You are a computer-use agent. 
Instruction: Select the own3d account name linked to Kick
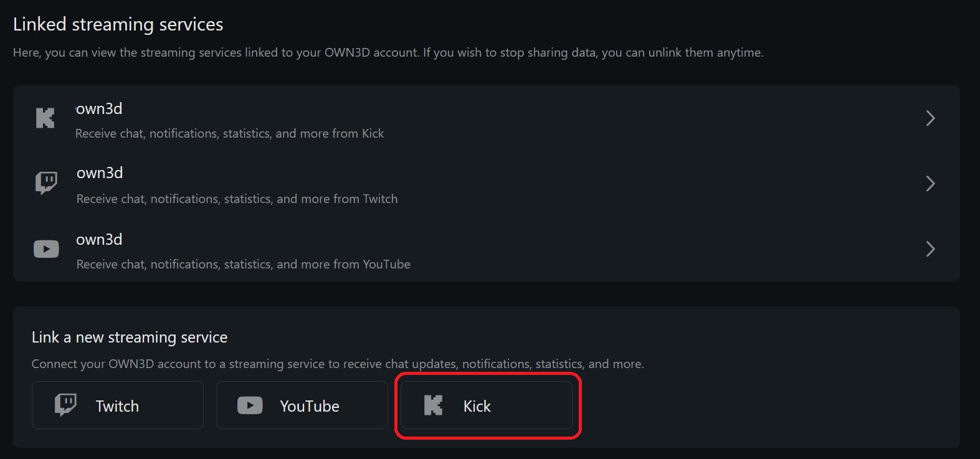click(99, 109)
